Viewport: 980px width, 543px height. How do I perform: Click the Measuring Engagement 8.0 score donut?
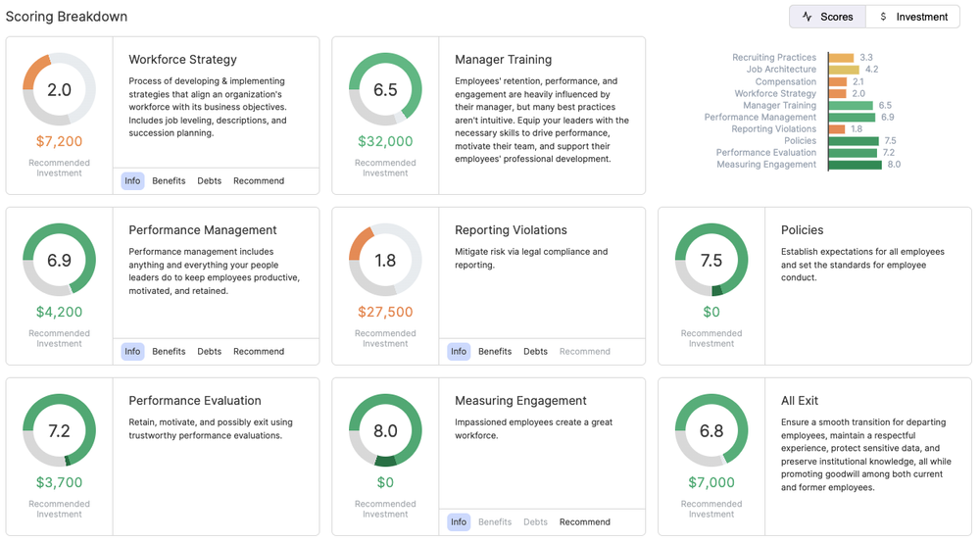pos(385,430)
